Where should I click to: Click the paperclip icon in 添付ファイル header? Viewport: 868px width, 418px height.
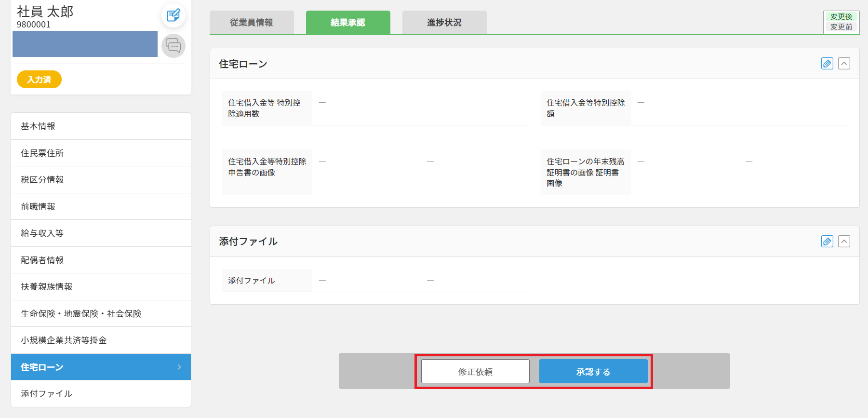[827, 242]
